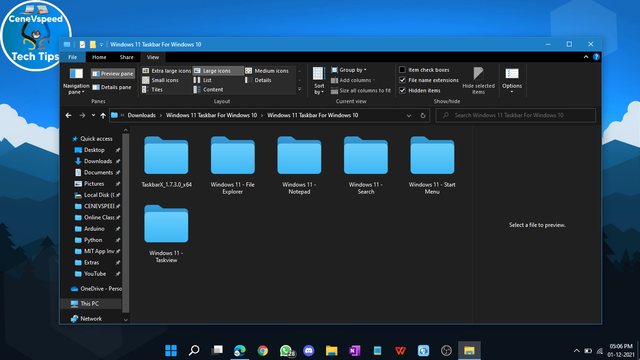640x360 pixels.
Task: Select Windows 11 - Search folder
Action: pyautogui.click(x=366, y=165)
